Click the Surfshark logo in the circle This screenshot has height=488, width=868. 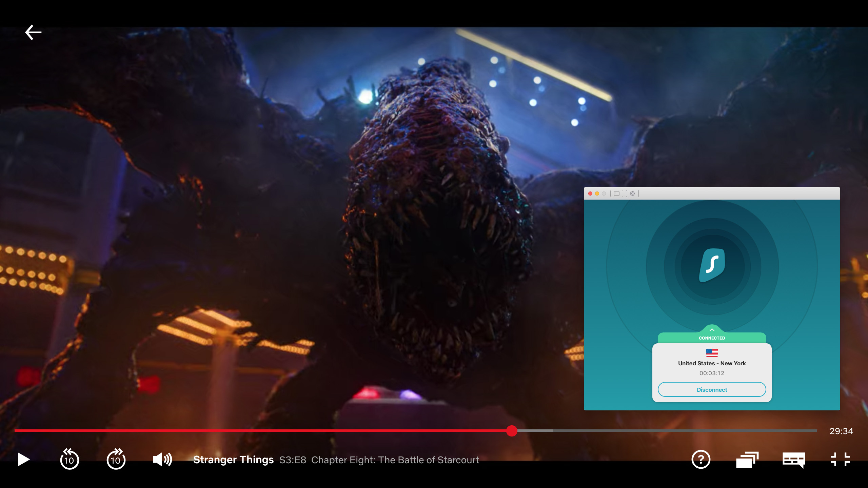[x=712, y=265]
